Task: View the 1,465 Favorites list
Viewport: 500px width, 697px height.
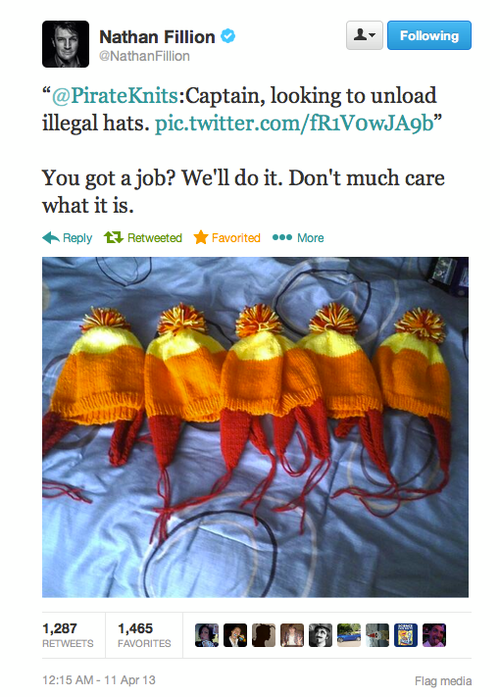Action: 144,635
